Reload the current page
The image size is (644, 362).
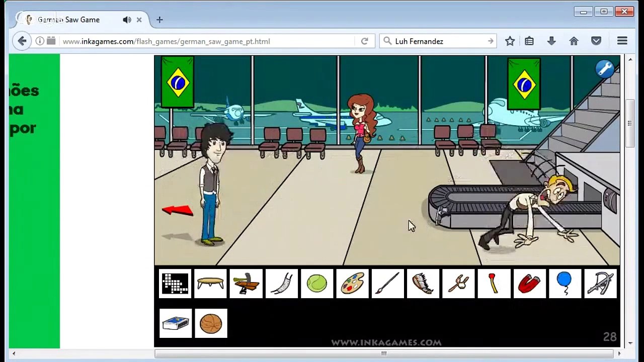(364, 41)
